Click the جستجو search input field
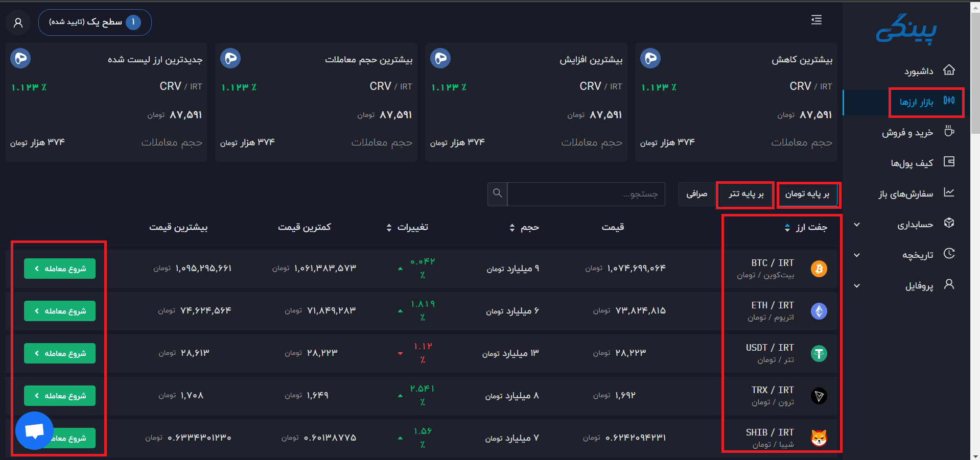The width and height of the screenshot is (980, 460). point(586,195)
